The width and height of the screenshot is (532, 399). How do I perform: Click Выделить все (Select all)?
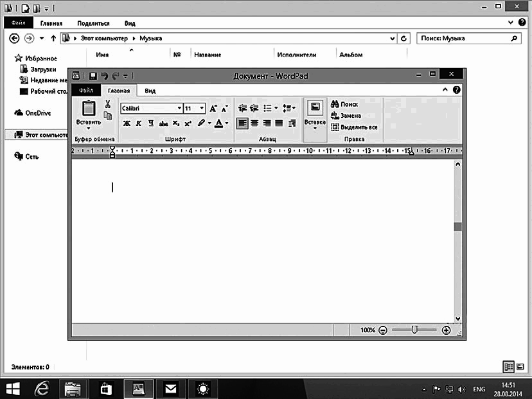[354, 127]
